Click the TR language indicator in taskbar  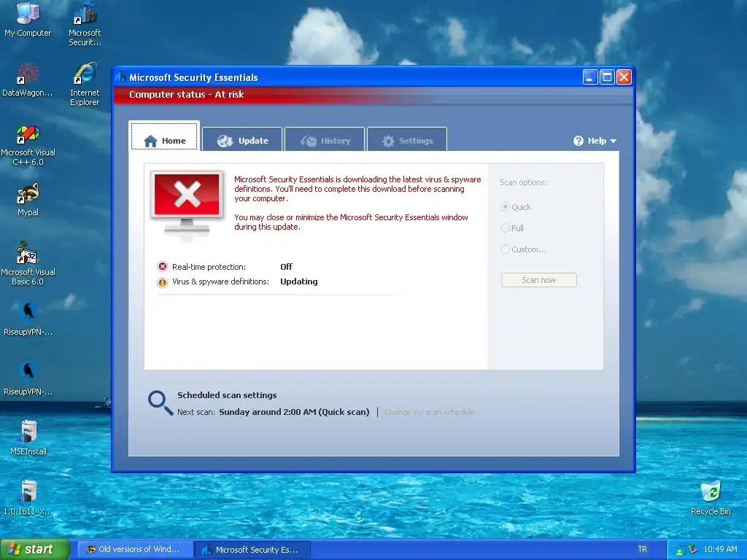pos(642,550)
